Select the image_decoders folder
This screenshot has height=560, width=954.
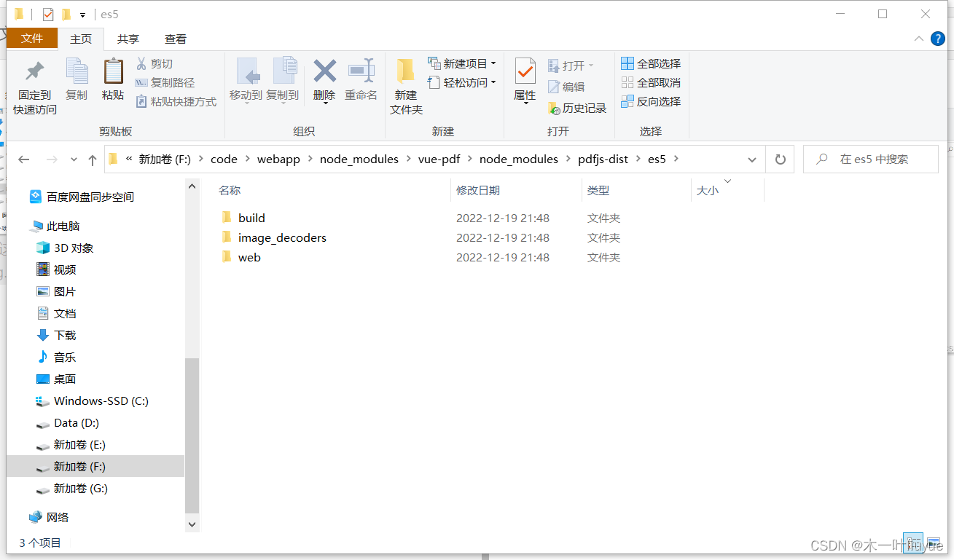(x=282, y=237)
